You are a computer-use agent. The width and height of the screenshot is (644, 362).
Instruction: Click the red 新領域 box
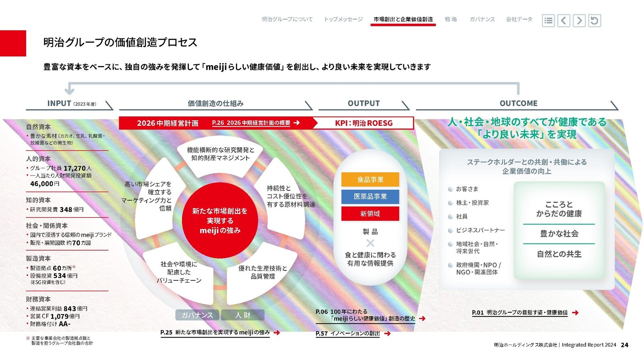(x=370, y=214)
